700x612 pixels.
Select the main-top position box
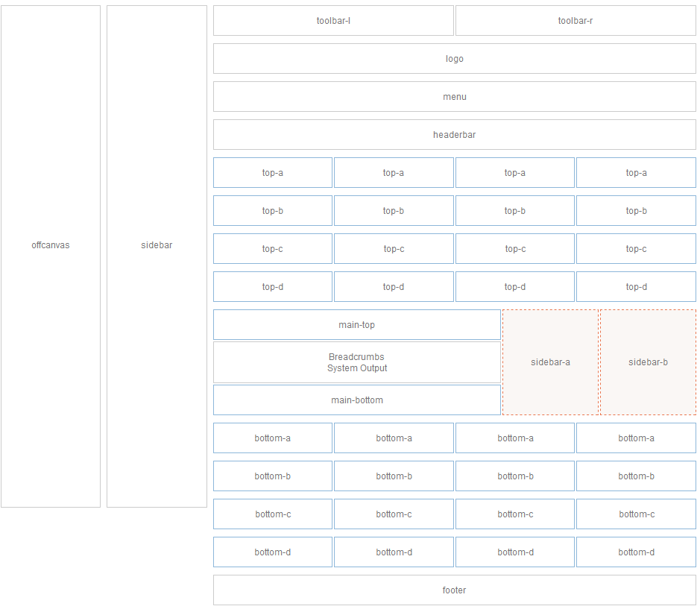click(x=356, y=325)
